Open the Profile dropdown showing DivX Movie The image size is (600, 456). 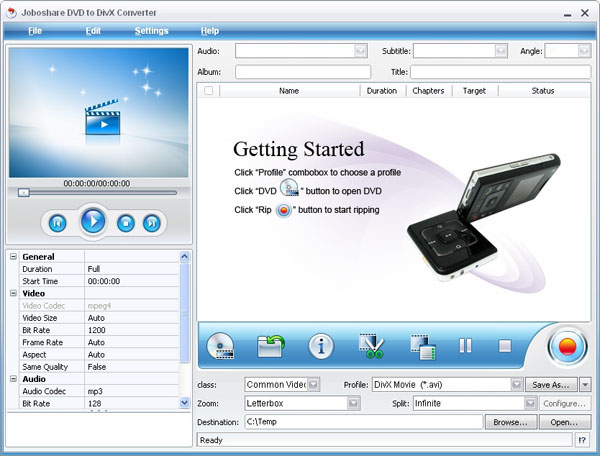[517, 384]
